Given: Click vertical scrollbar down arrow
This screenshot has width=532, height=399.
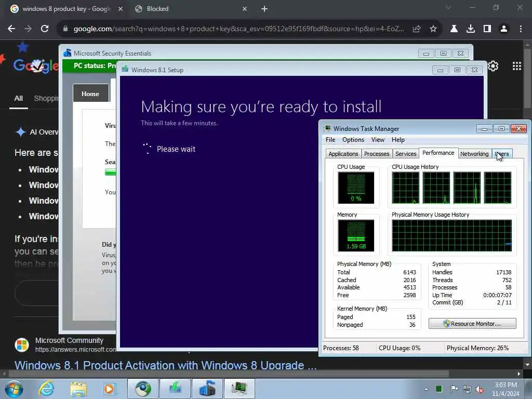Looking at the screenshot, I should [528, 364].
